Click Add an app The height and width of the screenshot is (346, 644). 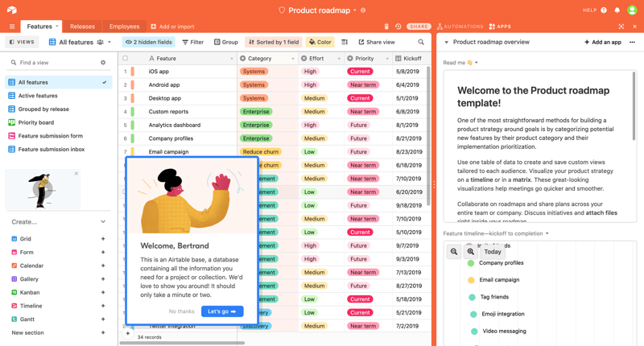(603, 42)
